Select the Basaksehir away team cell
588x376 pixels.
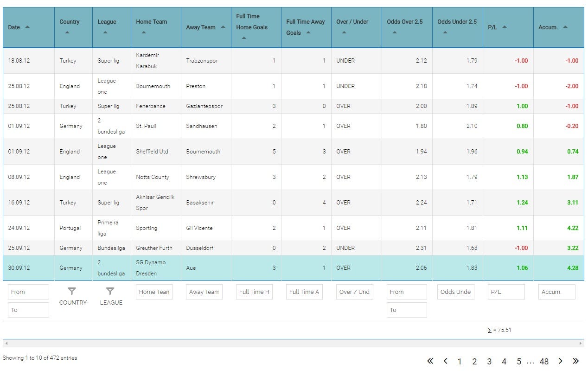206,202
